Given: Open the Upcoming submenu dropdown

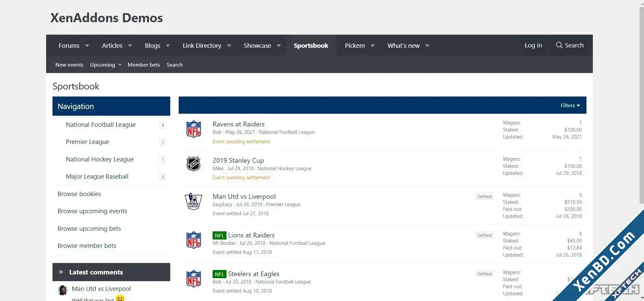Looking at the screenshot, I should click(x=120, y=65).
